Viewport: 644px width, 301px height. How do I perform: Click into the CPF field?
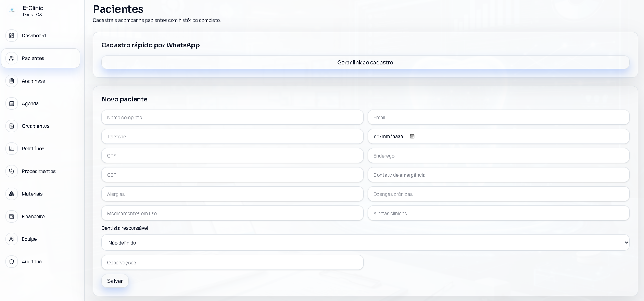click(232, 155)
